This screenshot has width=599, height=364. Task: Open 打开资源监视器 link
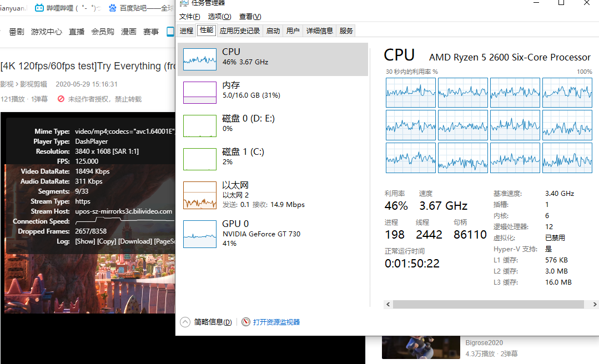click(276, 322)
